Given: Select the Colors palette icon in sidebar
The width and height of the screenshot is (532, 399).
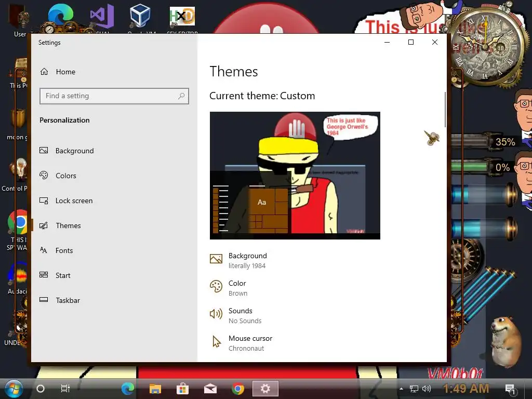Looking at the screenshot, I should pos(44,176).
